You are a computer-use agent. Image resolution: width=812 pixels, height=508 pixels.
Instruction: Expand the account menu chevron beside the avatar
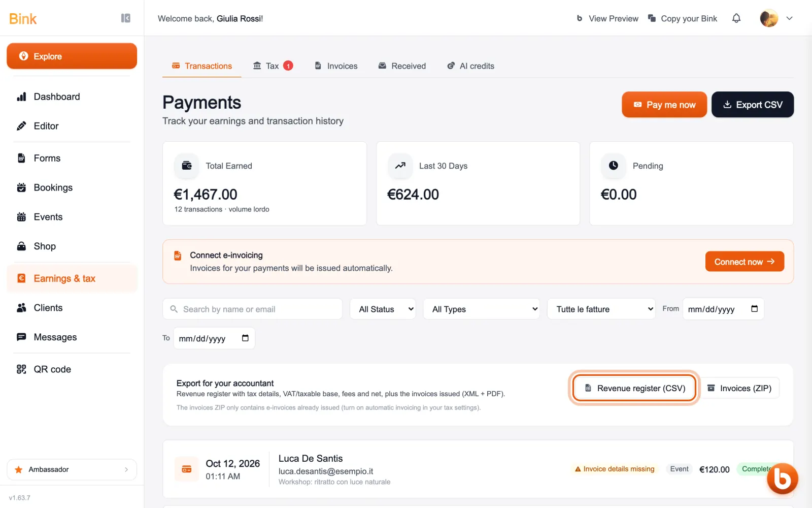[x=789, y=18]
